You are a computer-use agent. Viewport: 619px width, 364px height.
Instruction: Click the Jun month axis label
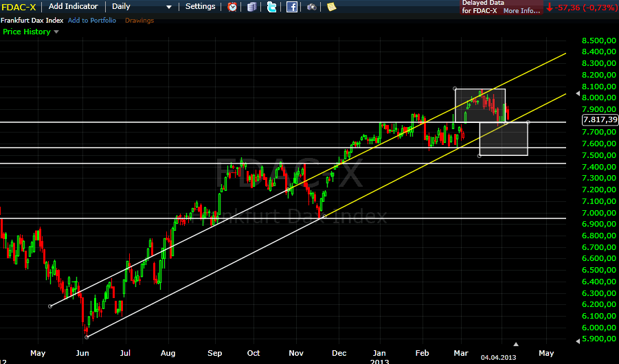(x=82, y=353)
